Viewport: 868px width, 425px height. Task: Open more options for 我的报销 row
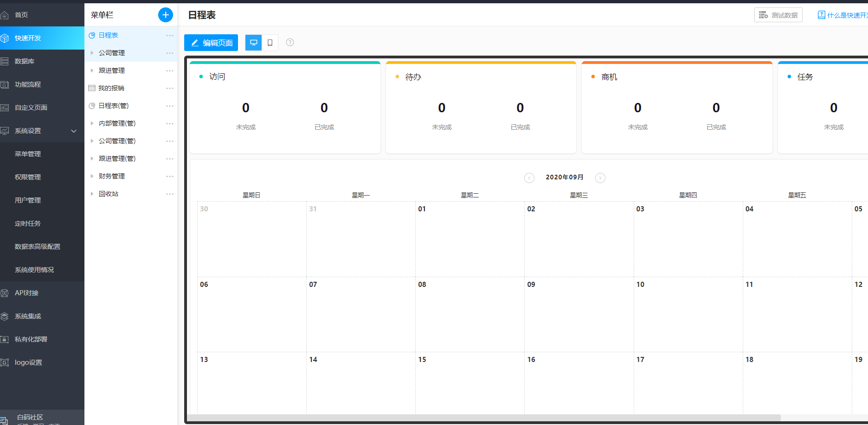click(x=170, y=88)
